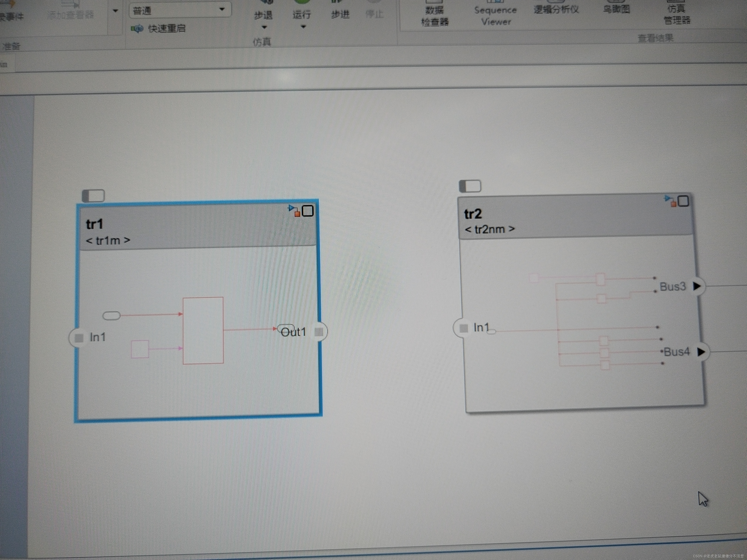Open the model reference icon on tr1
747x560 pixels.
tap(294, 211)
